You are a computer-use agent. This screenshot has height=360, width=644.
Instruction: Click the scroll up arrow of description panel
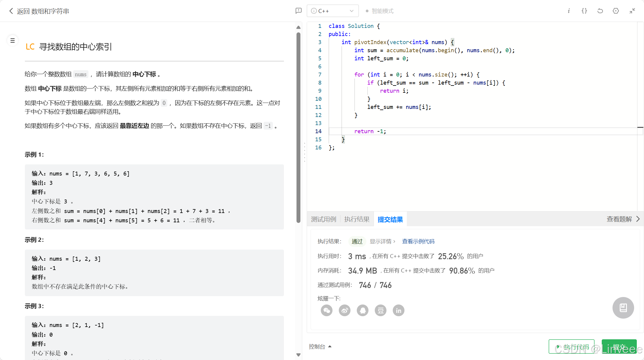coord(298,27)
